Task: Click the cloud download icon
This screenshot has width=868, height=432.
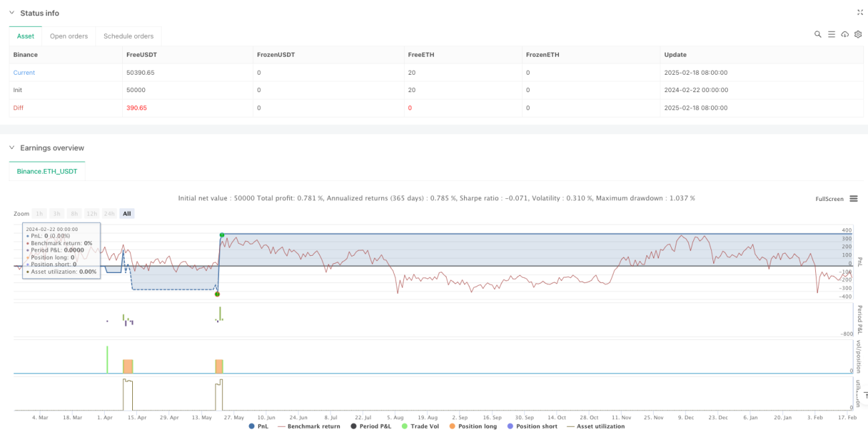Action: pos(845,34)
